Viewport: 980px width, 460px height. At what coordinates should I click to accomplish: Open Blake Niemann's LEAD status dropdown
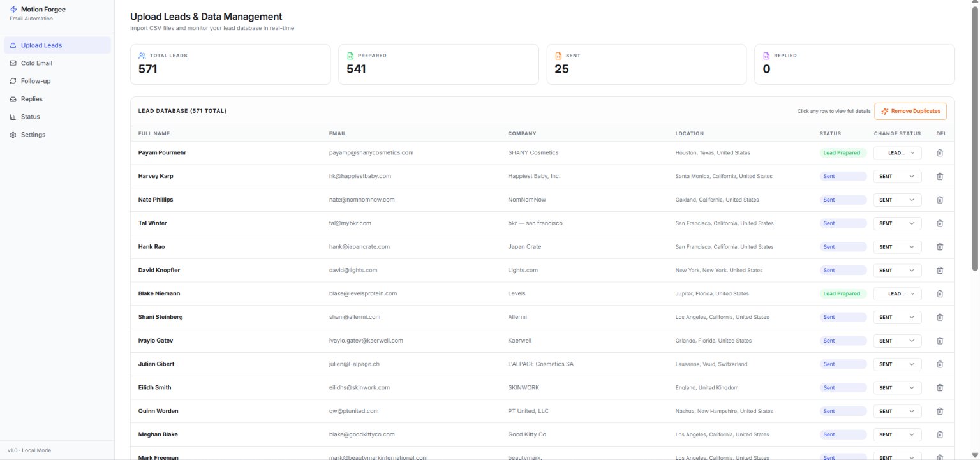[x=897, y=293]
